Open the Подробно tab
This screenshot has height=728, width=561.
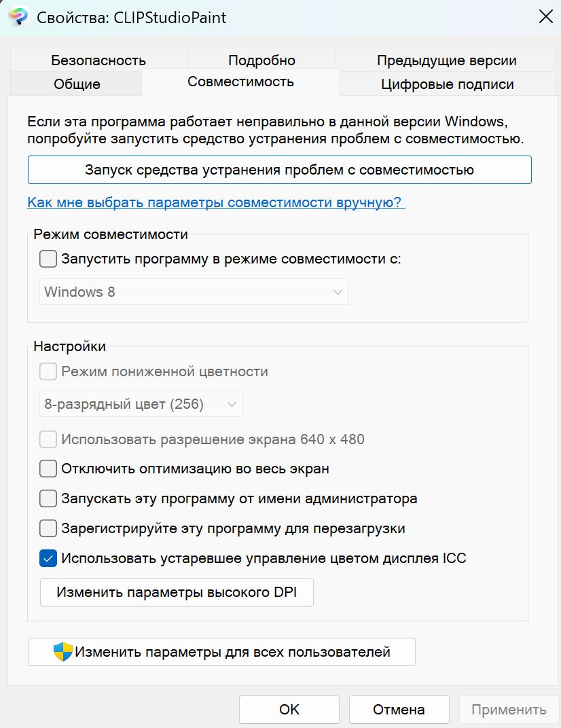[x=261, y=60]
